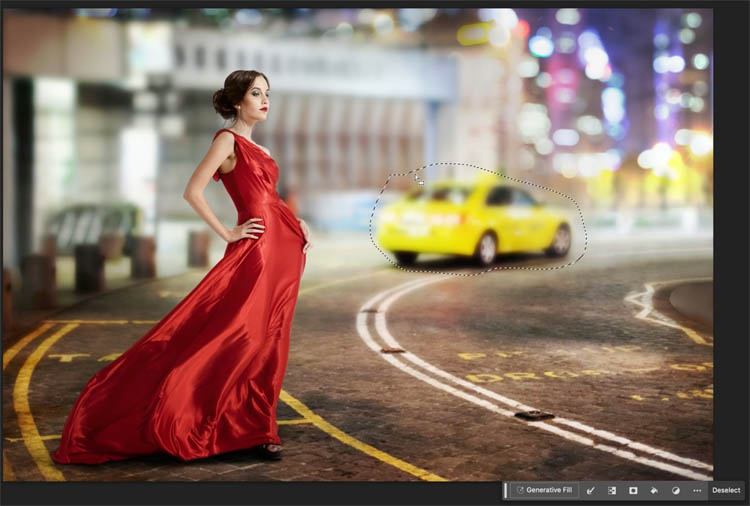Screen dimensions: 750x506
Task: Click the woman's hair bun
Action: point(220,102)
